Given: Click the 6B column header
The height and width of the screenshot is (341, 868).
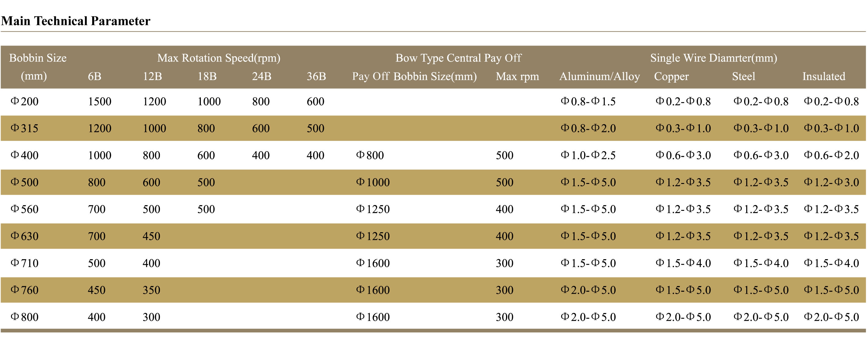Looking at the screenshot, I should point(95,77).
